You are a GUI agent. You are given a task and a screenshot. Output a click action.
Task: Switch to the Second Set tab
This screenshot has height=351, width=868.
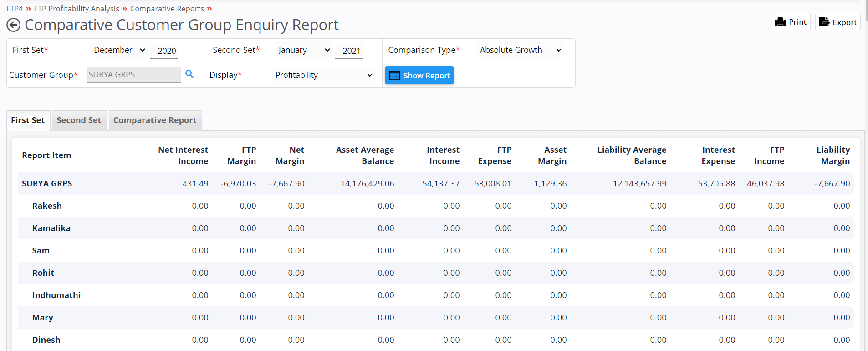click(x=79, y=120)
